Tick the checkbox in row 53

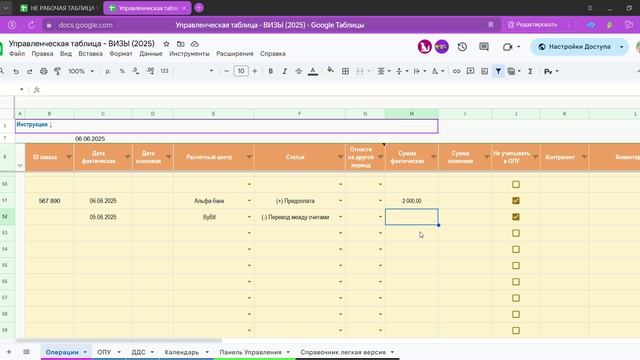(x=516, y=233)
